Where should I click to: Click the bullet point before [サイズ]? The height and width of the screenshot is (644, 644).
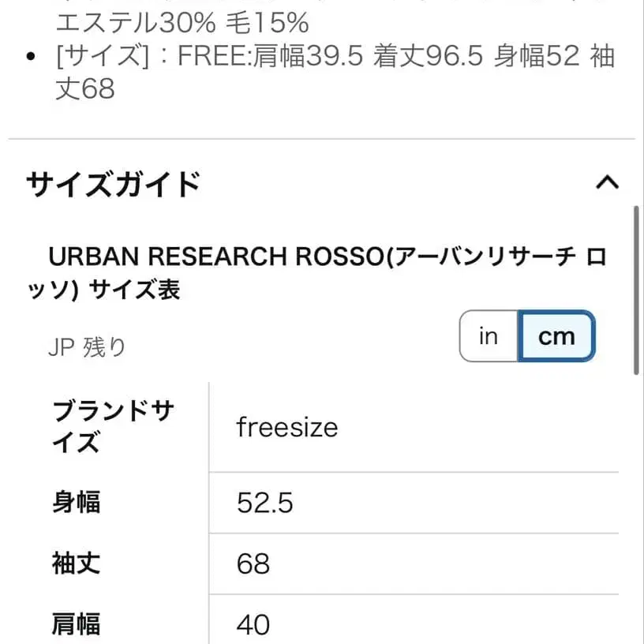pos(31,58)
